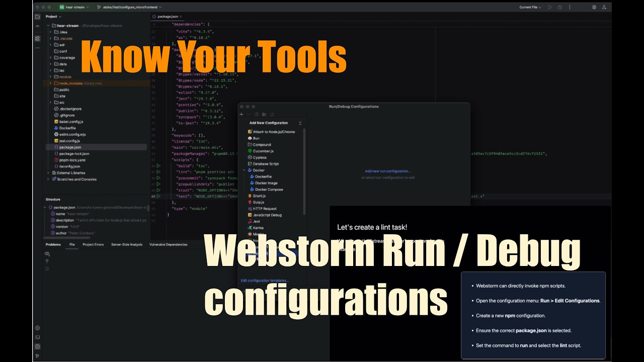Click Edit configuration templates link

pyautogui.click(x=265, y=281)
